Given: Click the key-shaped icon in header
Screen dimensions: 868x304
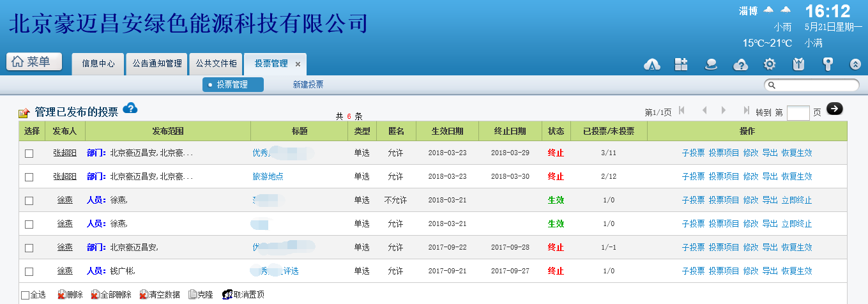Looking at the screenshot, I should [x=828, y=64].
